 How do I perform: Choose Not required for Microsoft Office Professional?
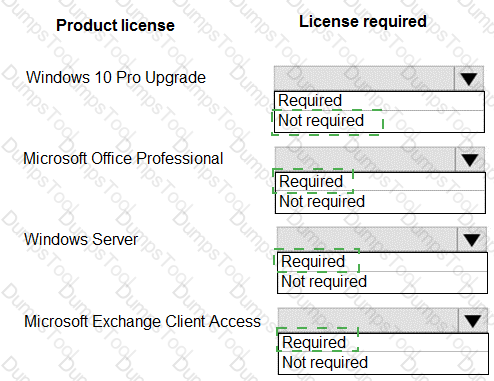(380, 202)
